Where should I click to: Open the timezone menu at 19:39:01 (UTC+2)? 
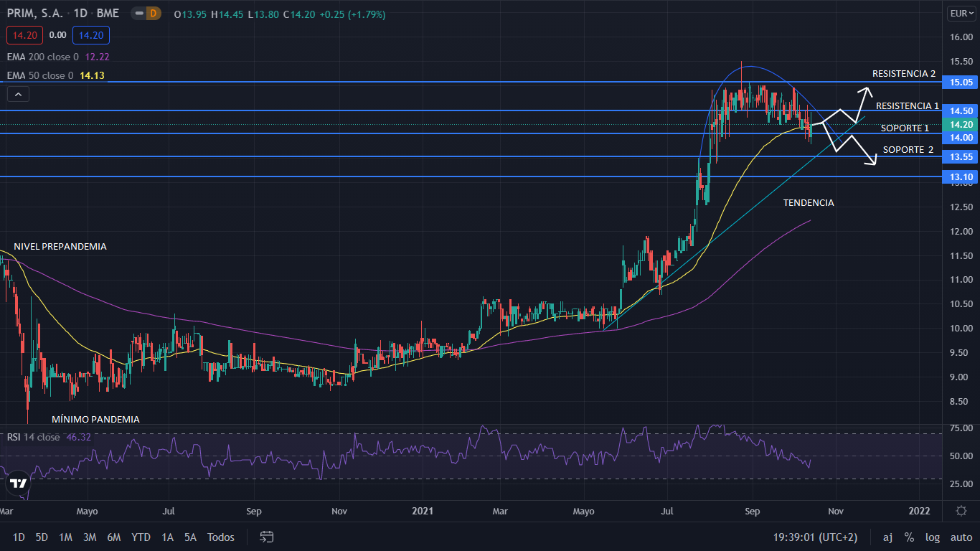pyautogui.click(x=815, y=537)
